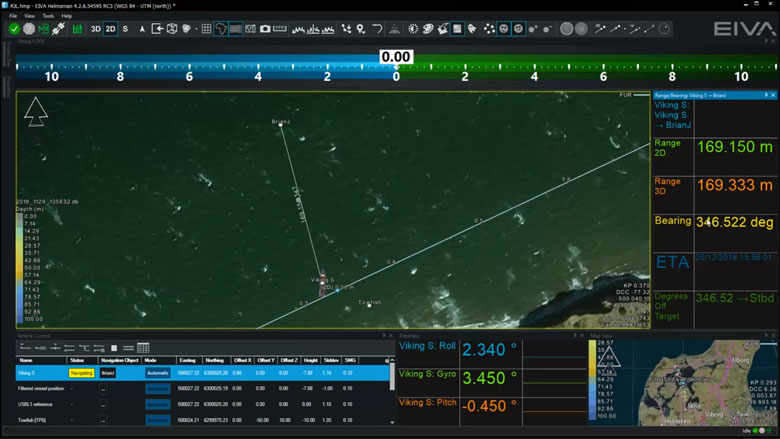
Task: Open Automatic mode dropdown for Viking S
Action: [157, 373]
